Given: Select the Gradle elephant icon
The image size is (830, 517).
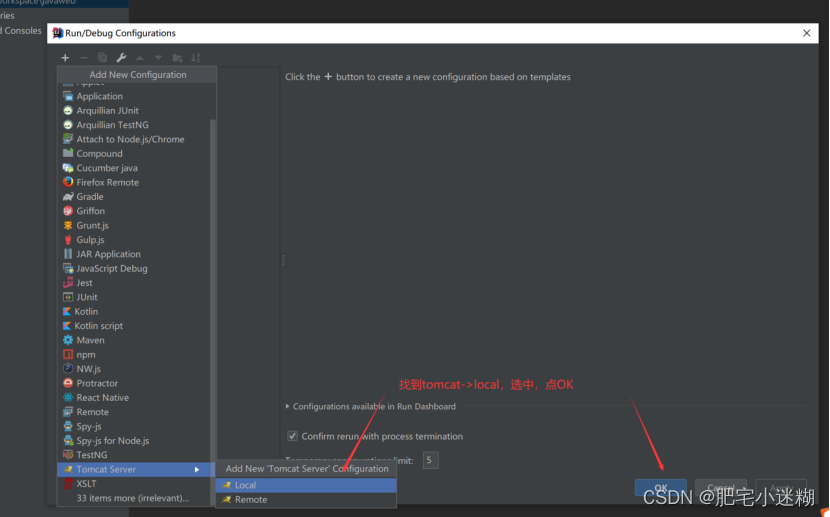Looking at the screenshot, I should (x=68, y=196).
